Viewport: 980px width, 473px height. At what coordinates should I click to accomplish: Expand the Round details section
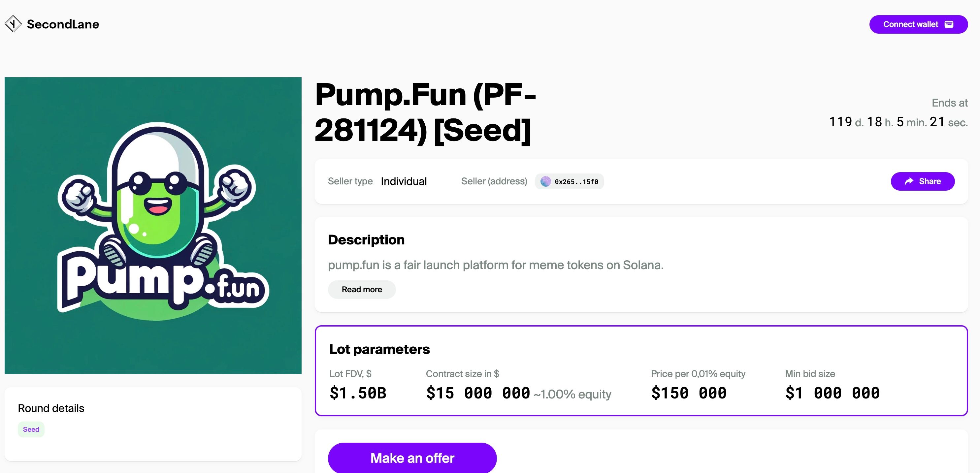coord(51,408)
